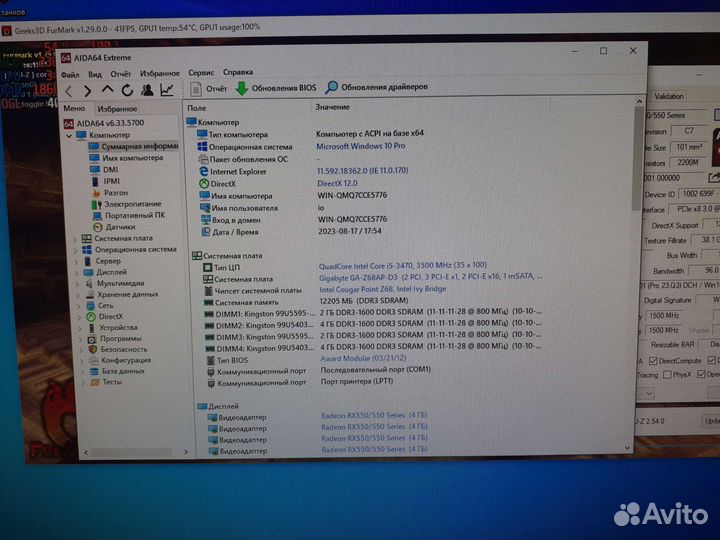The height and width of the screenshot is (540, 720).
Task: Go up one level with the Up arrow
Action: click(x=107, y=90)
